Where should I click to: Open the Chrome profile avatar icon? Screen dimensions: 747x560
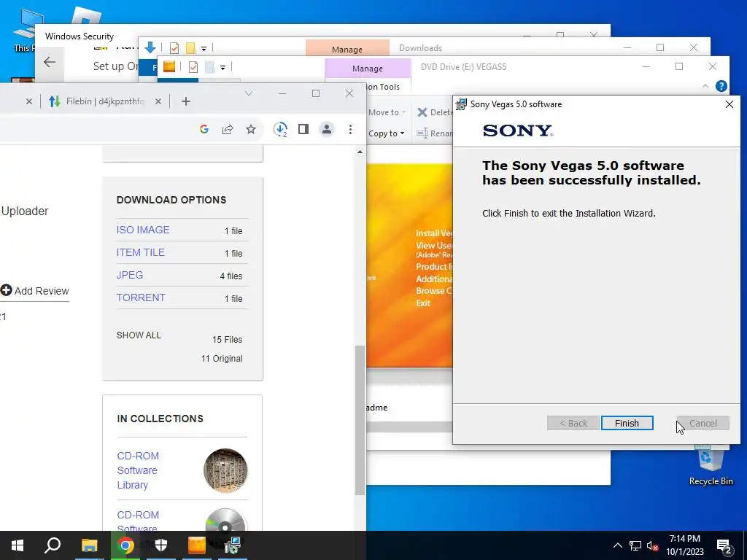327,129
